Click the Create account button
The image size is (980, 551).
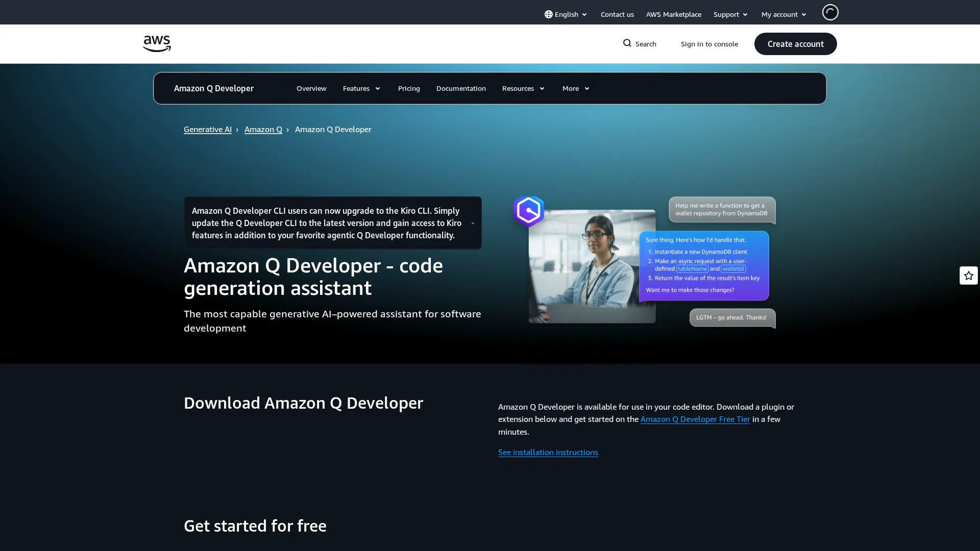click(x=795, y=44)
